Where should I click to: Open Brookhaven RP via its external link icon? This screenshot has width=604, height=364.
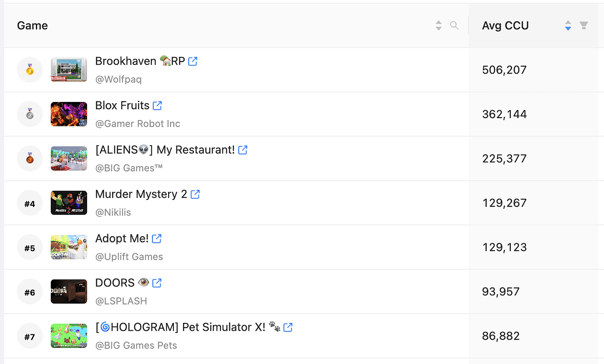pyautogui.click(x=193, y=61)
